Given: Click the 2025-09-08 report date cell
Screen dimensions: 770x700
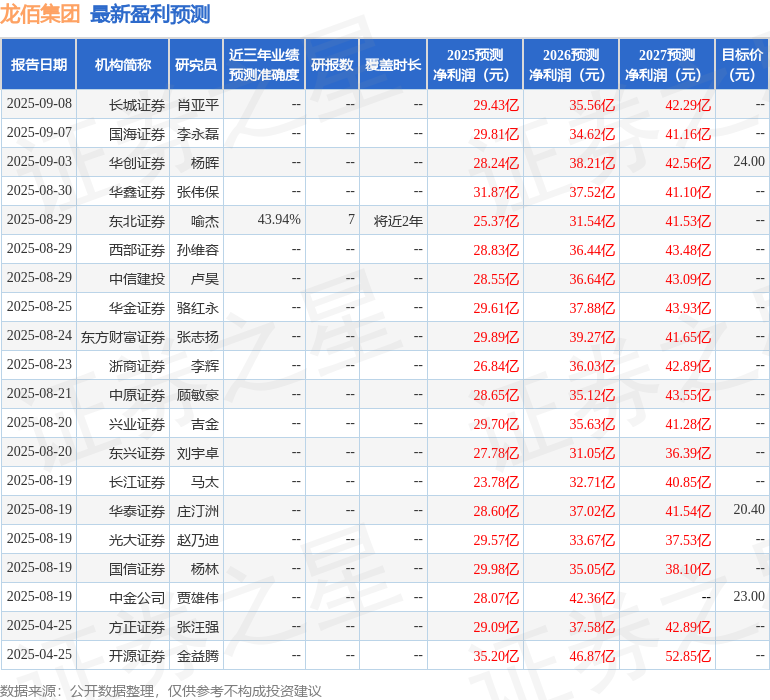Looking at the screenshot, I should (39, 104).
